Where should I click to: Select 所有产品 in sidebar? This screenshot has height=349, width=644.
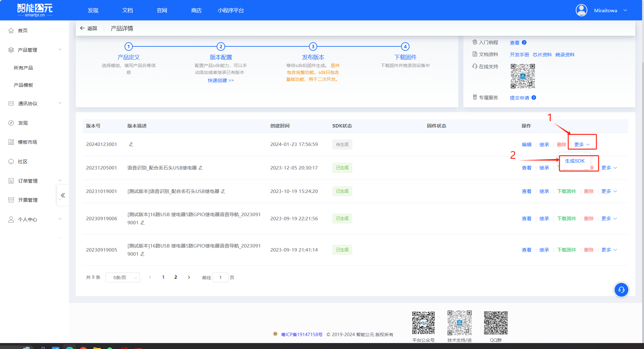(23, 68)
